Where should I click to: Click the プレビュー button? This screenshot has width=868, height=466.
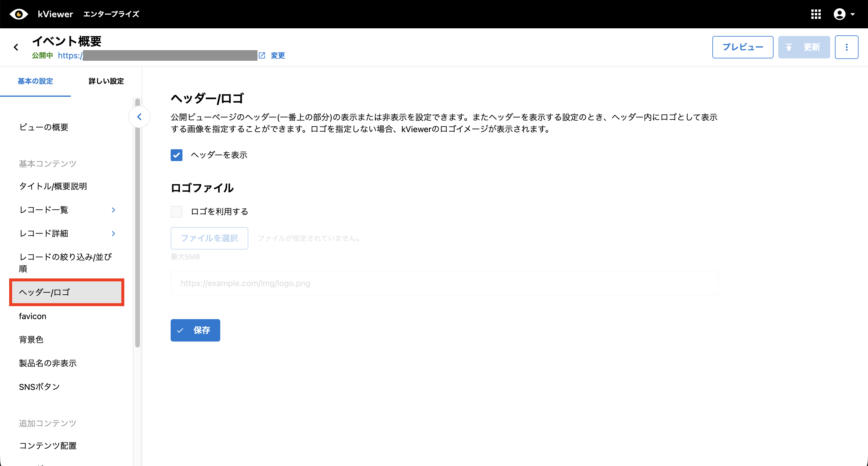pyautogui.click(x=742, y=47)
